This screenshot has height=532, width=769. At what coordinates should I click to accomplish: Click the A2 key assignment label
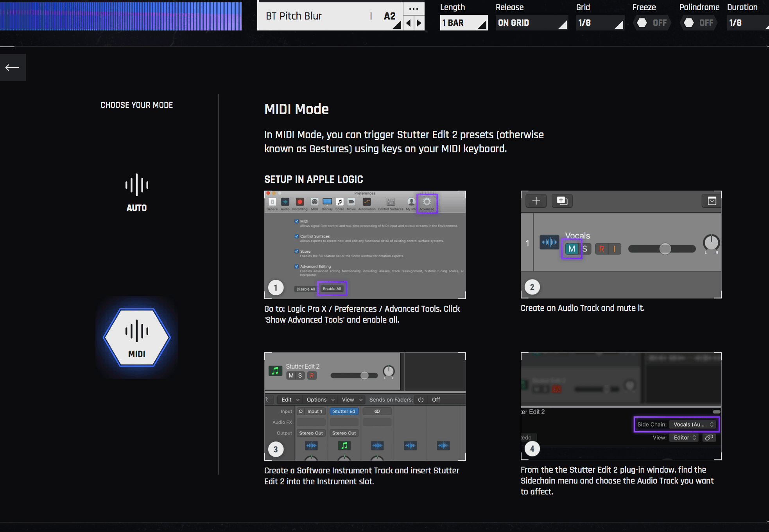[389, 16]
